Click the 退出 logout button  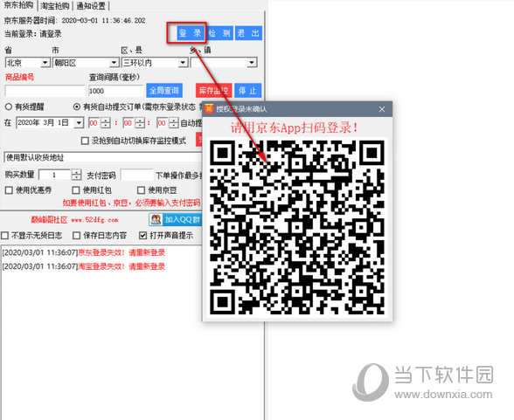[248, 33]
